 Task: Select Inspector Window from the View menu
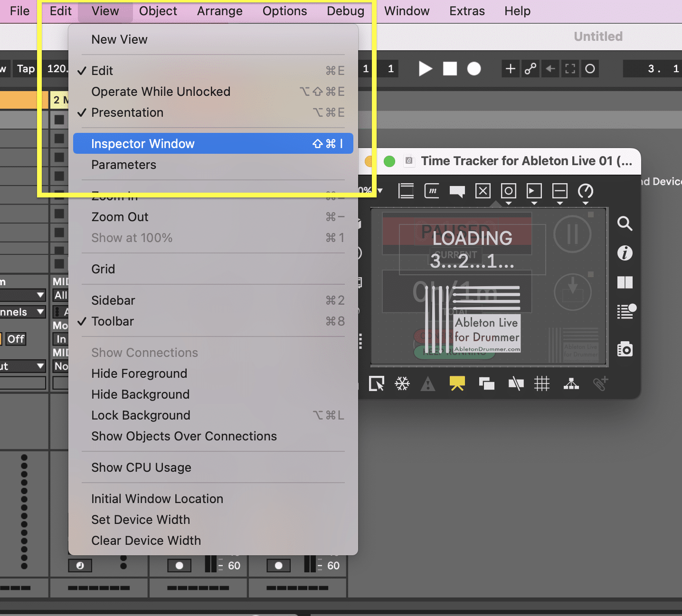(142, 144)
